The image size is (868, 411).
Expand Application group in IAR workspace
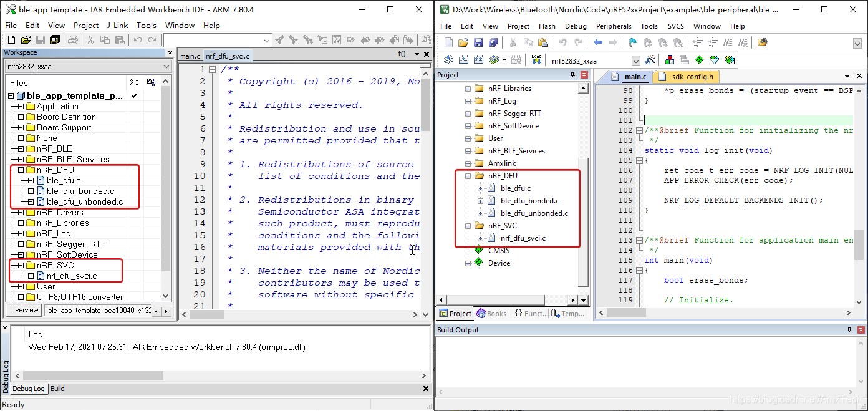point(21,106)
